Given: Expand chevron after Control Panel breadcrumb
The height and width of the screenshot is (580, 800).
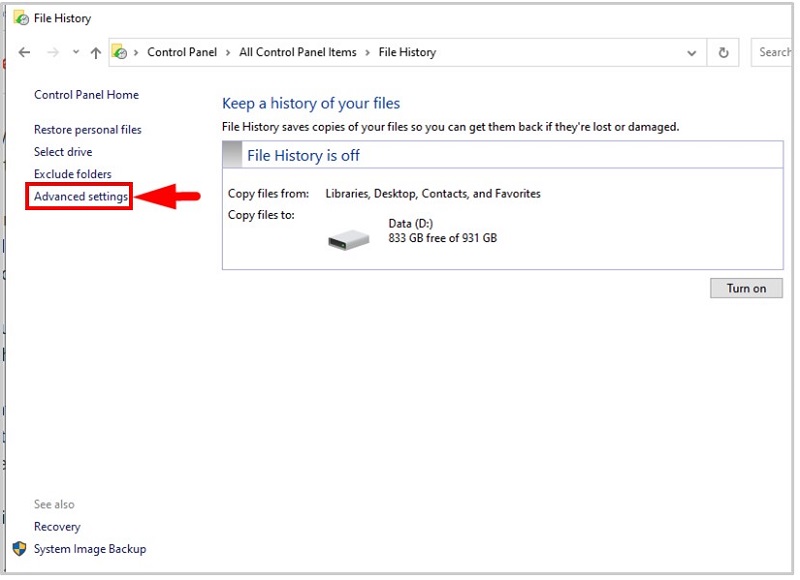Looking at the screenshot, I should point(227,52).
